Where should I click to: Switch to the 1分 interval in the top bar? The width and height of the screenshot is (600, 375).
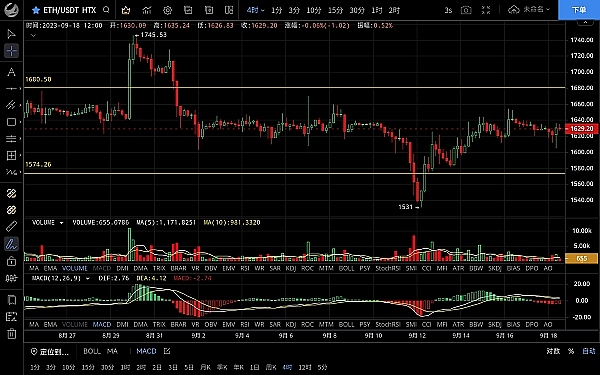276,10
